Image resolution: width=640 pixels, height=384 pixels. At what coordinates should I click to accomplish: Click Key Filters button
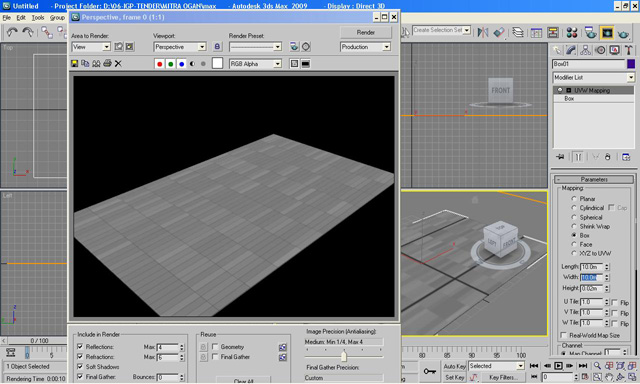tap(503, 377)
